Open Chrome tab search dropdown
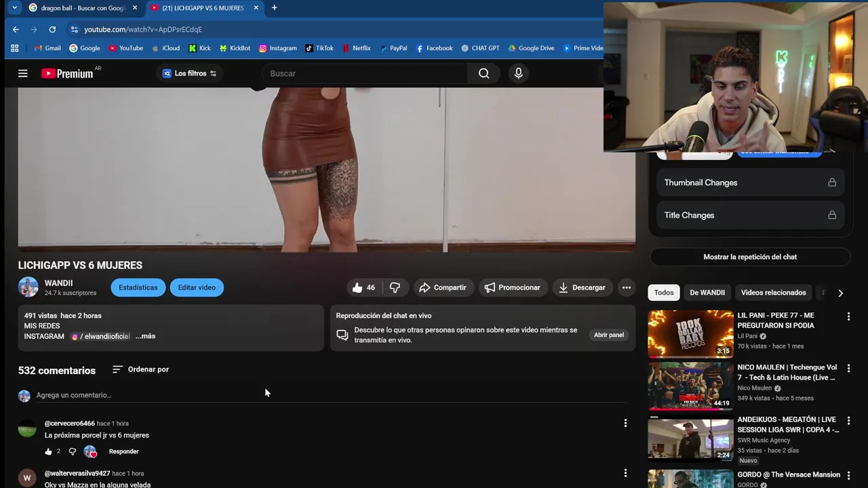868x488 pixels. (x=14, y=7)
